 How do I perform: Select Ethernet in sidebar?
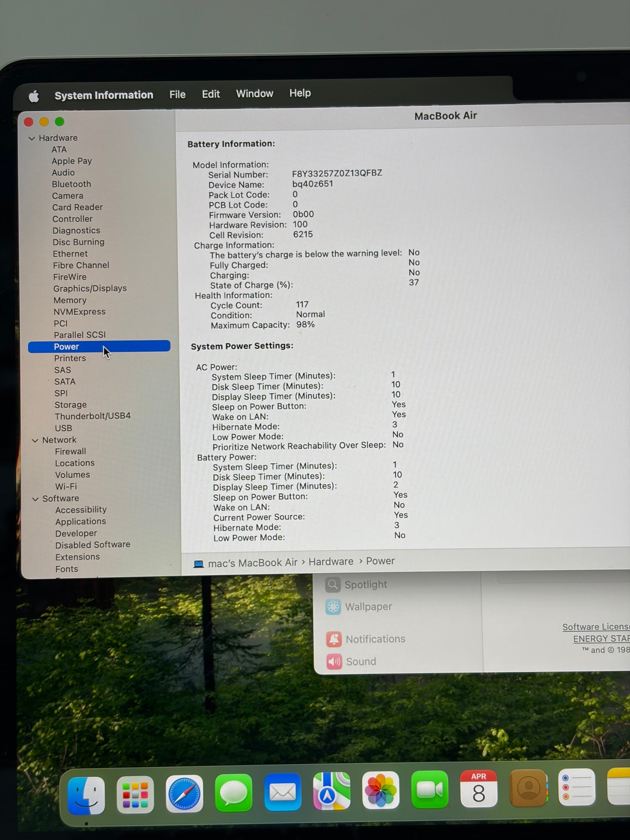coord(70,254)
